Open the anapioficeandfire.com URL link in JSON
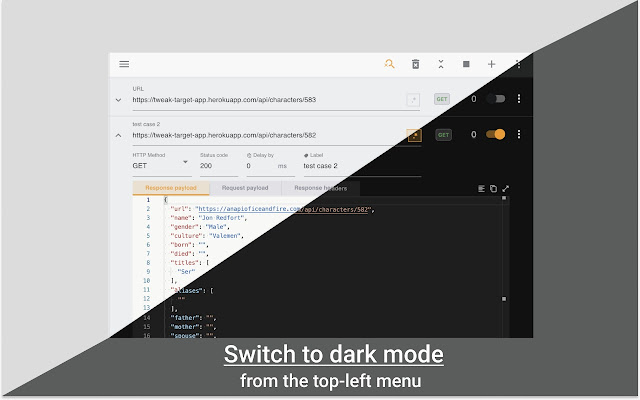640x400 pixels. click(284, 209)
